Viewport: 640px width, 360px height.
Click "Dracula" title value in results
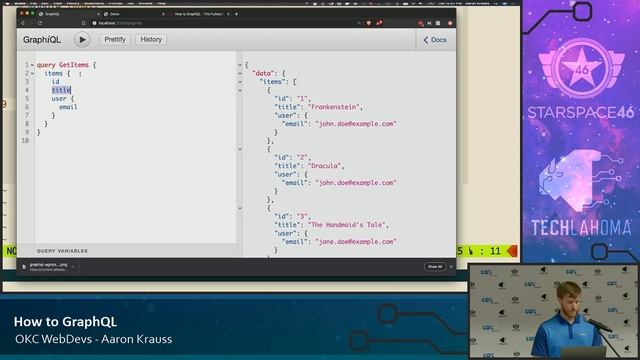(x=325, y=166)
